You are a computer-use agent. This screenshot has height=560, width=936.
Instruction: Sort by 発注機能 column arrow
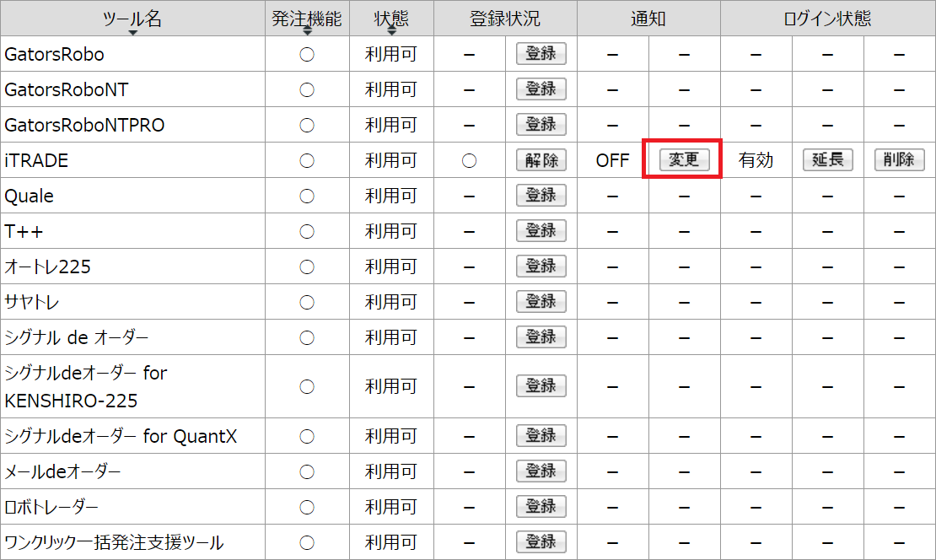(x=307, y=31)
